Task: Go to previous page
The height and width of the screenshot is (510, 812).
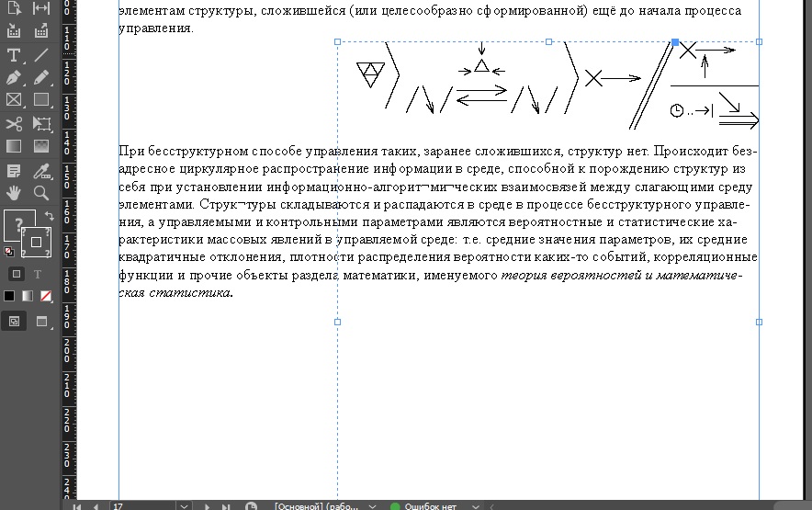Action: pos(96,506)
